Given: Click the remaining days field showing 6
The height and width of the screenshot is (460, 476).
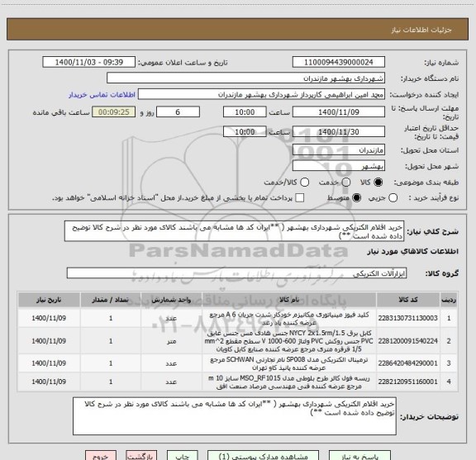Looking at the screenshot, I should 178,112.
